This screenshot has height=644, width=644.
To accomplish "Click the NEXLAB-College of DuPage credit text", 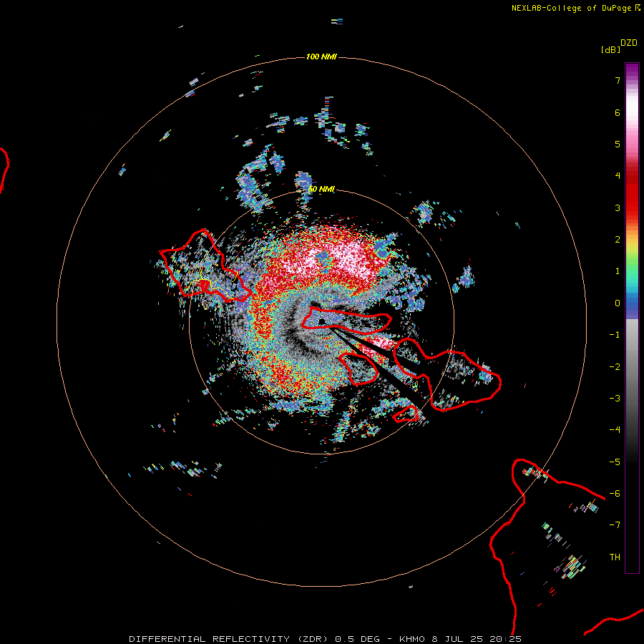I will (571, 8).
